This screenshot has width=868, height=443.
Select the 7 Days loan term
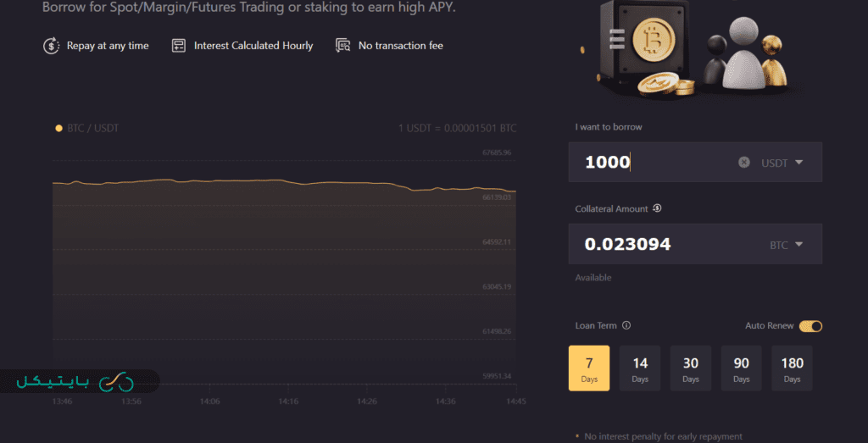(x=589, y=368)
